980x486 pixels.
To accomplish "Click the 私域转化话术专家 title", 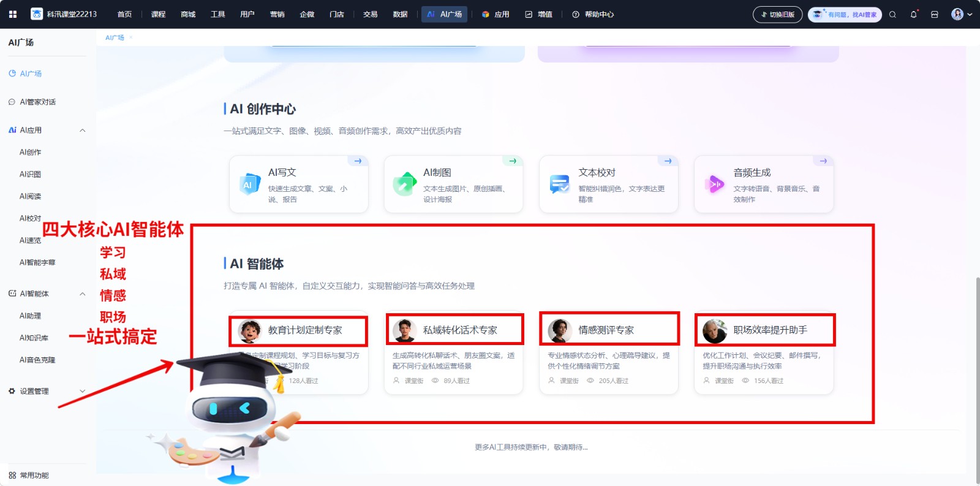I will [x=460, y=330].
